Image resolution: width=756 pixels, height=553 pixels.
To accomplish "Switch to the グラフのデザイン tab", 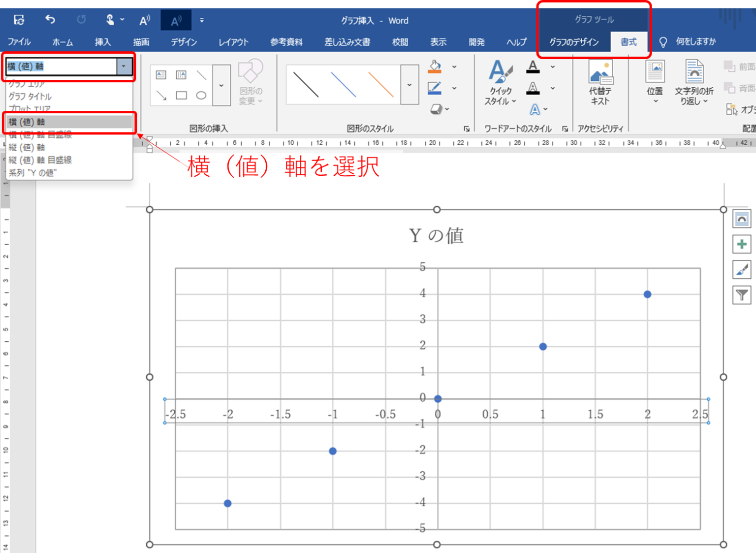I will [x=573, y=42].
